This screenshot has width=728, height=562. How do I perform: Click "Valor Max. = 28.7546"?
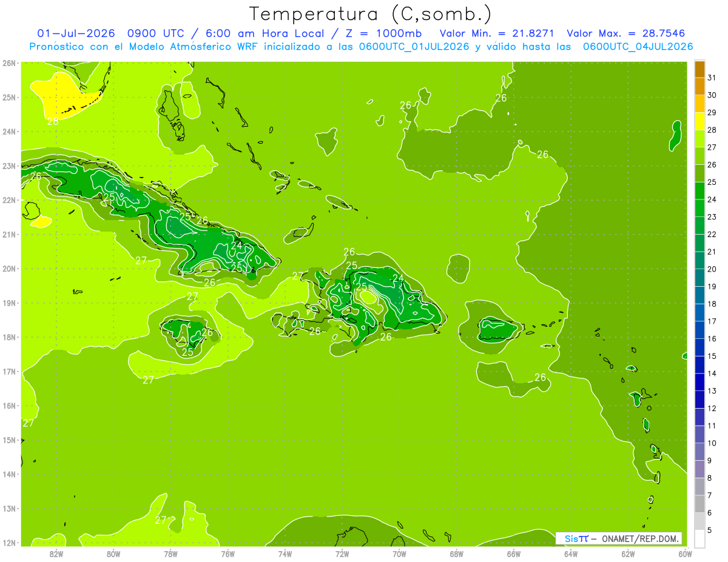(x=625, y=33)
